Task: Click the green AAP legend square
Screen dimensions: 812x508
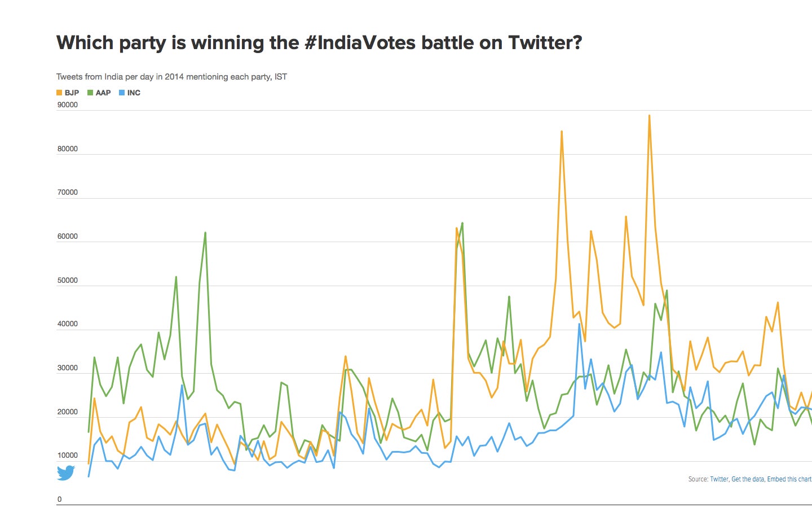Action: [x=90, y=93]
